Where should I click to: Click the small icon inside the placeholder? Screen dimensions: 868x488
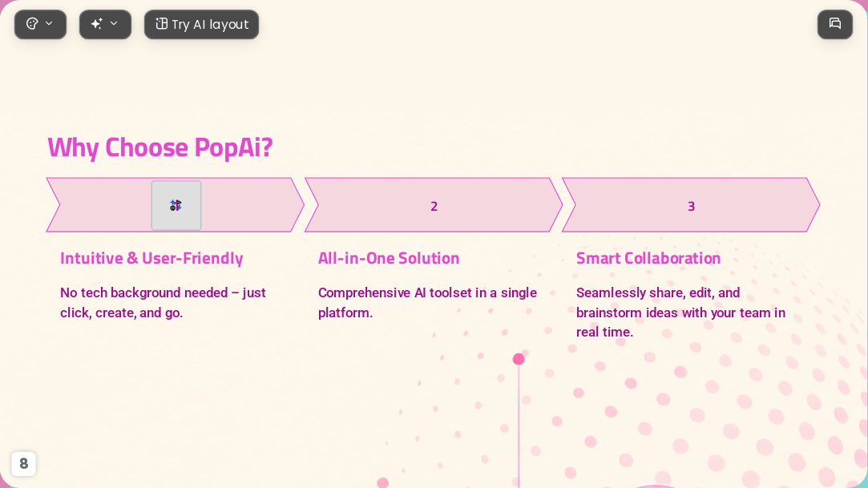(x=176, y=205)
